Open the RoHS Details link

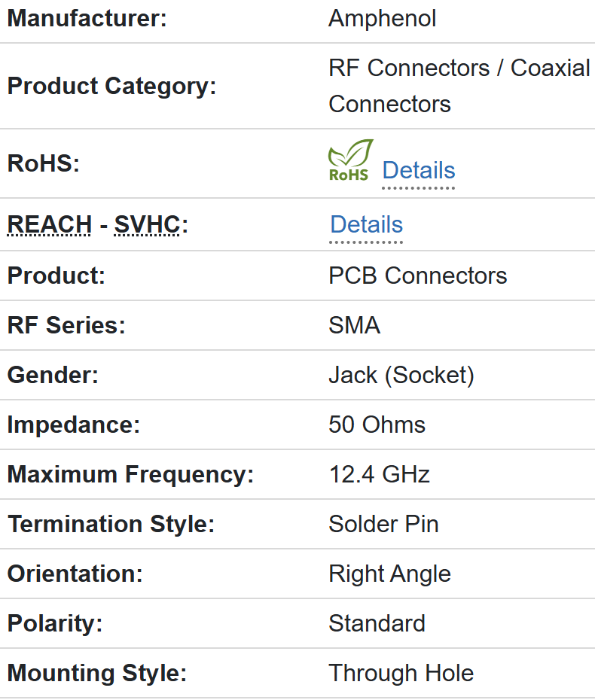pos(418,171)
